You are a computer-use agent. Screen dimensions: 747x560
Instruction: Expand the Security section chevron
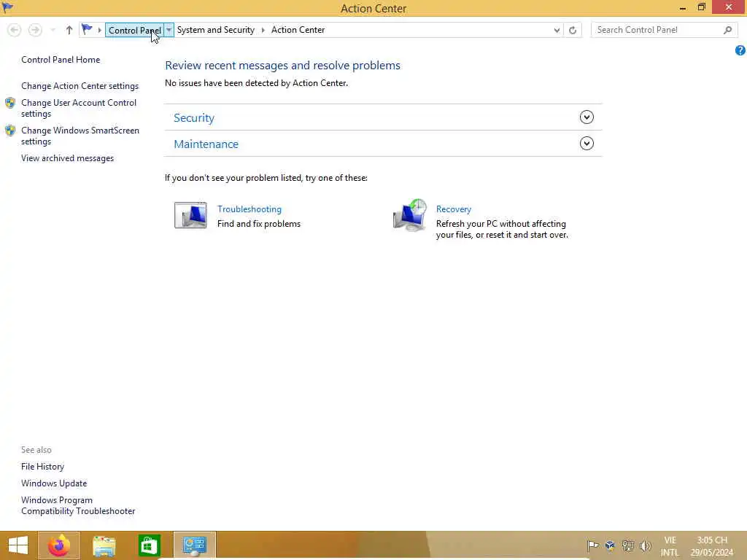[x=587, y=117]
